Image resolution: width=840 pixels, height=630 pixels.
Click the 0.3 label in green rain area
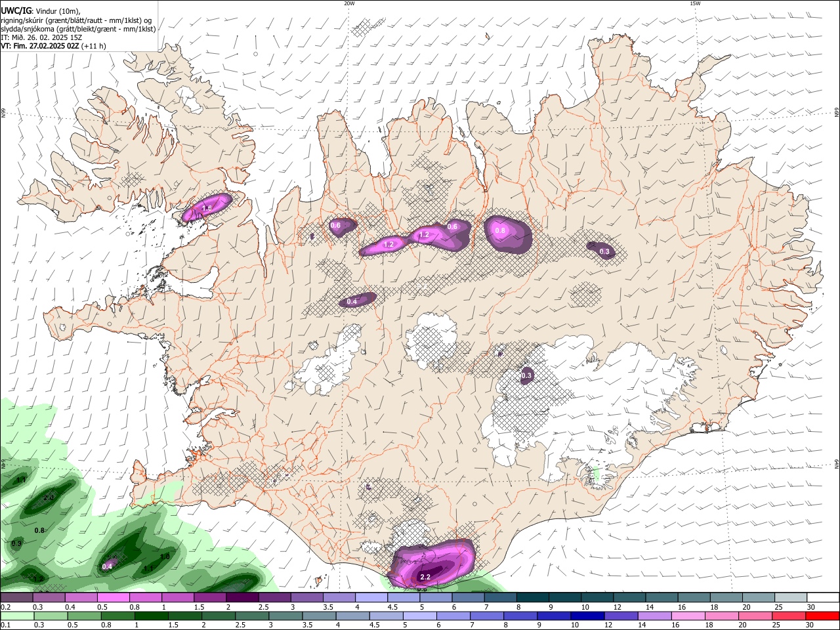tap(16, 543)
